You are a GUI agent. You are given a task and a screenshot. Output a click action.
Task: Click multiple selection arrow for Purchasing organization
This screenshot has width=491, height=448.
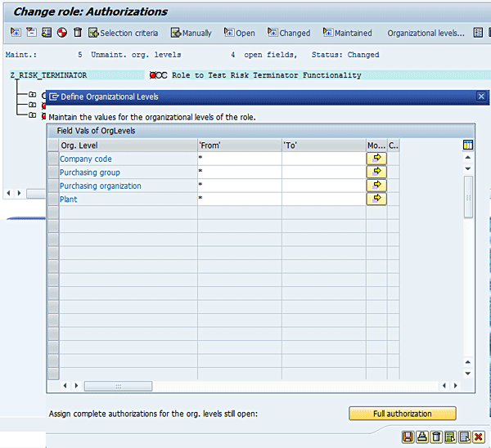point(376,186)
